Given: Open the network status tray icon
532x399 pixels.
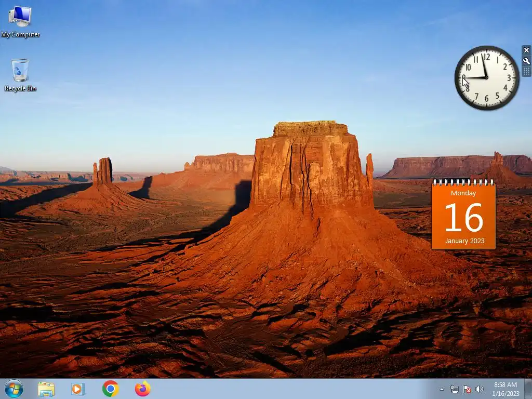Looking at the screenshot, I should point(454,389).
